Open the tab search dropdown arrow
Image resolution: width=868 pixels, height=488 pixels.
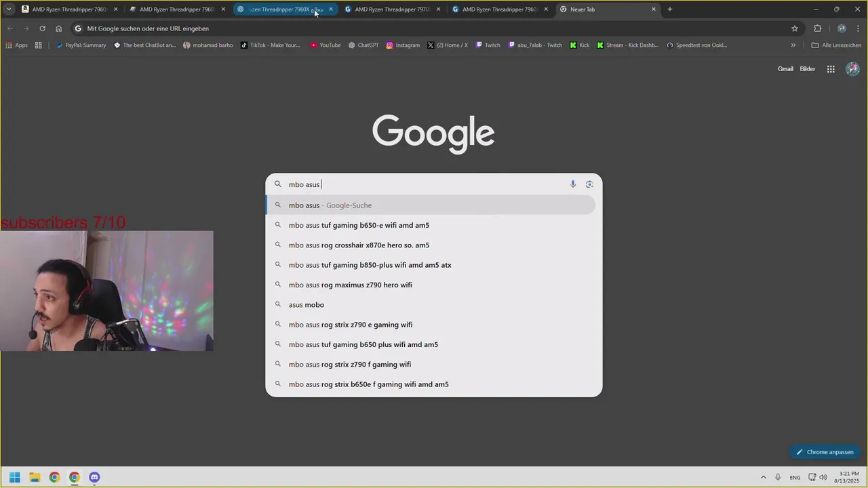(9, 9)
